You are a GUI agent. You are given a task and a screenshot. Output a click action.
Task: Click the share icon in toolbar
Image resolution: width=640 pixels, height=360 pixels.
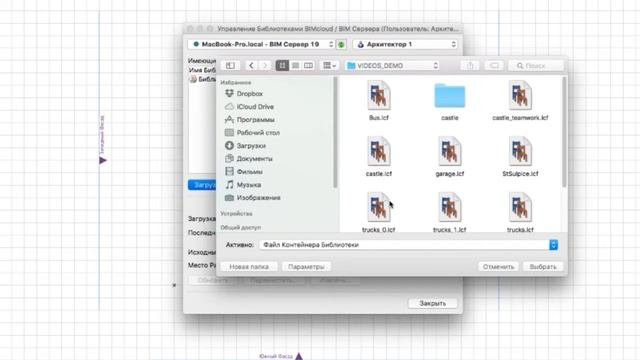click(470, 65)
